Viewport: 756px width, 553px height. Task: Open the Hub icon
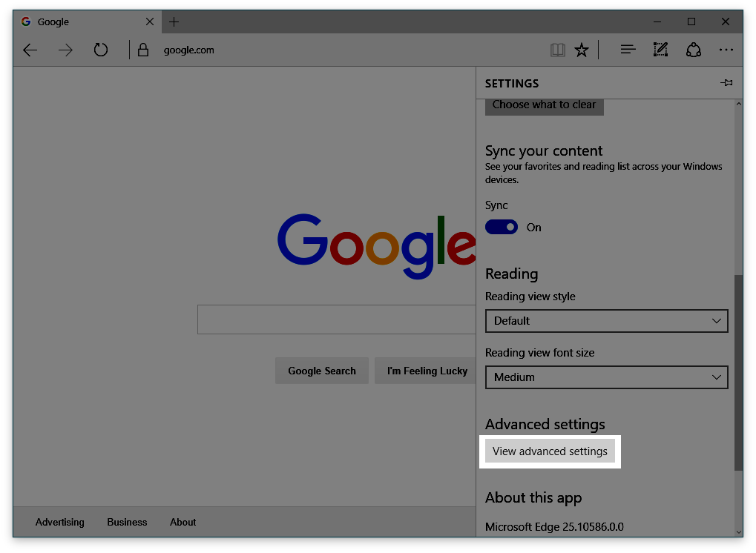pyautogui.click(x=628, y=50)
